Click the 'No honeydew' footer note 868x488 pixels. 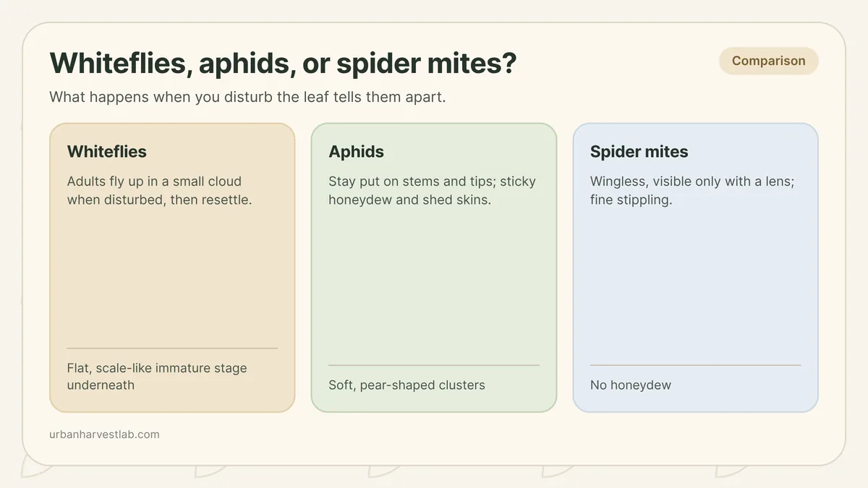point(631,385)
